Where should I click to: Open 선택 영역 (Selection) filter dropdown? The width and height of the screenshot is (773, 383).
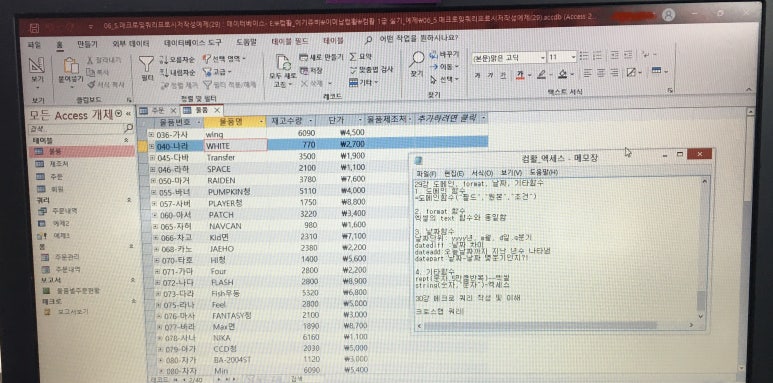pos(225,59)
